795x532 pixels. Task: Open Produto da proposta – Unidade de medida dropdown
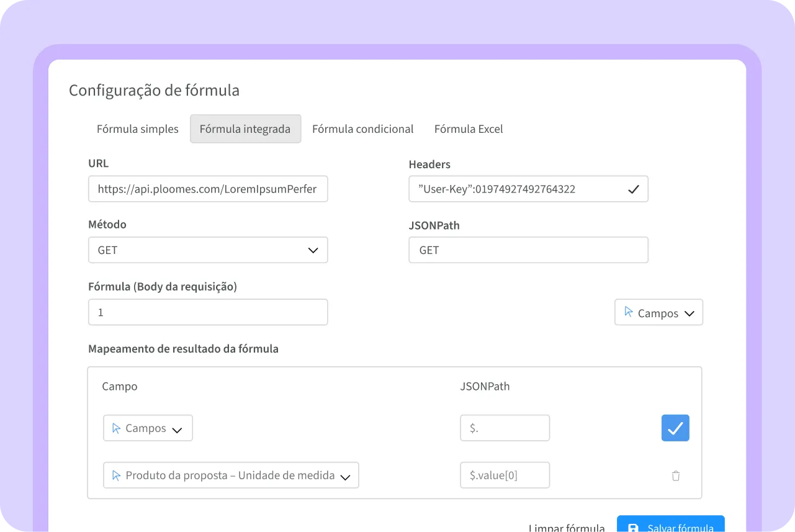click(231, 475)
